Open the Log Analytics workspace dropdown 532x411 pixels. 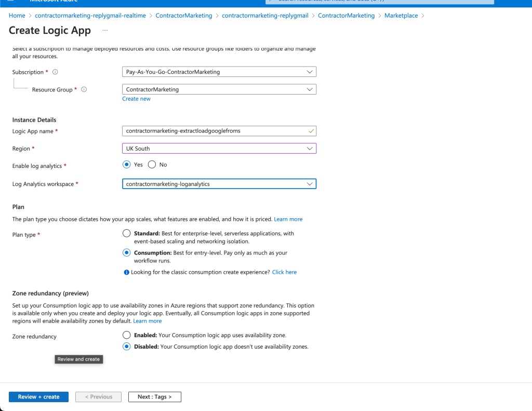tap(219, 184)
